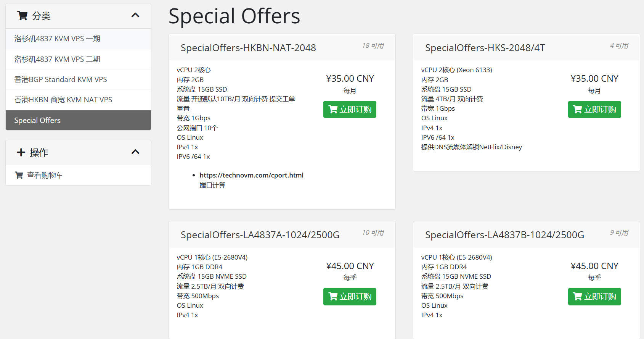
Task: Open 查看购物车 to view cart
Action: click(45, 175)
